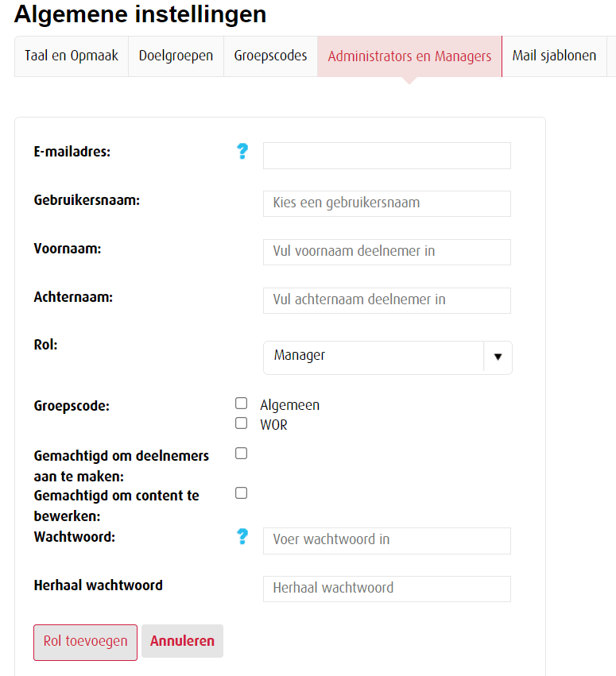This screenshot has width=616, height=676.
Task: Open the Mail sjablonen tab
Action: pyautogui.click(x=554, y=56)
